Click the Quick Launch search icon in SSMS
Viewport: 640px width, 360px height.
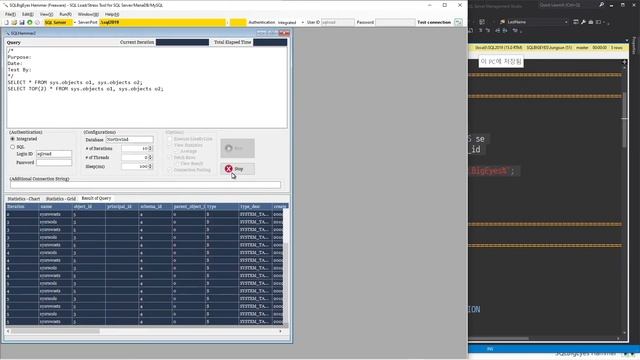(x=602, y=5)
